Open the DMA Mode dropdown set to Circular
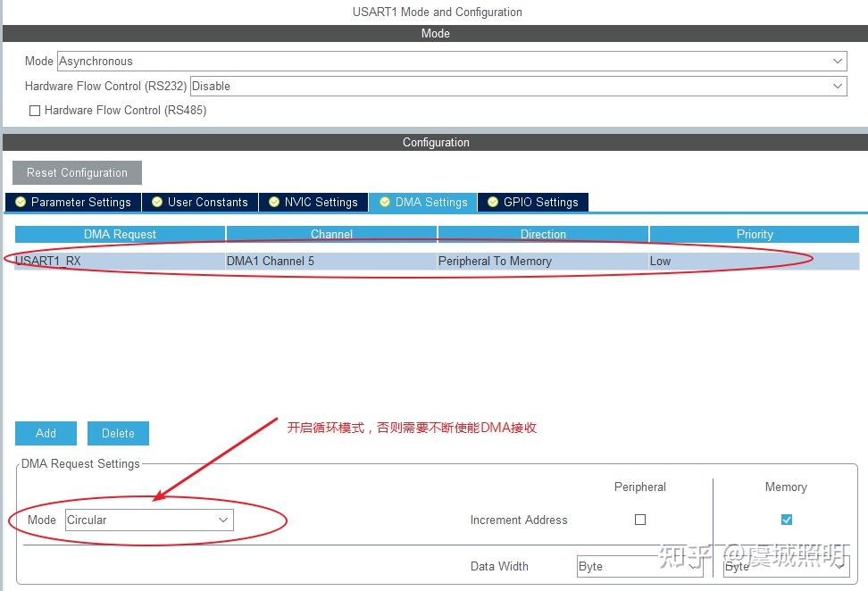 (223, 520)
